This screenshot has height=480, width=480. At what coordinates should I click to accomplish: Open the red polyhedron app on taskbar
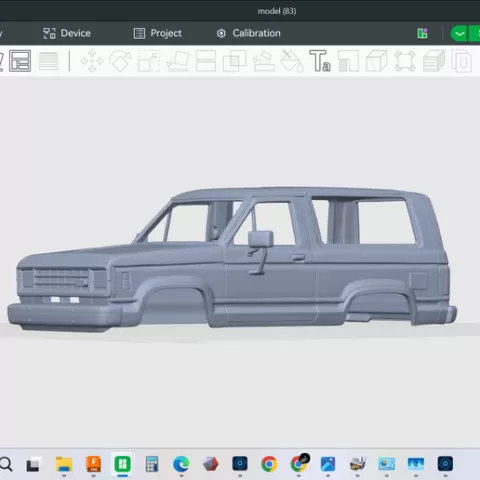pyautogui.click(x=210, y=464)
